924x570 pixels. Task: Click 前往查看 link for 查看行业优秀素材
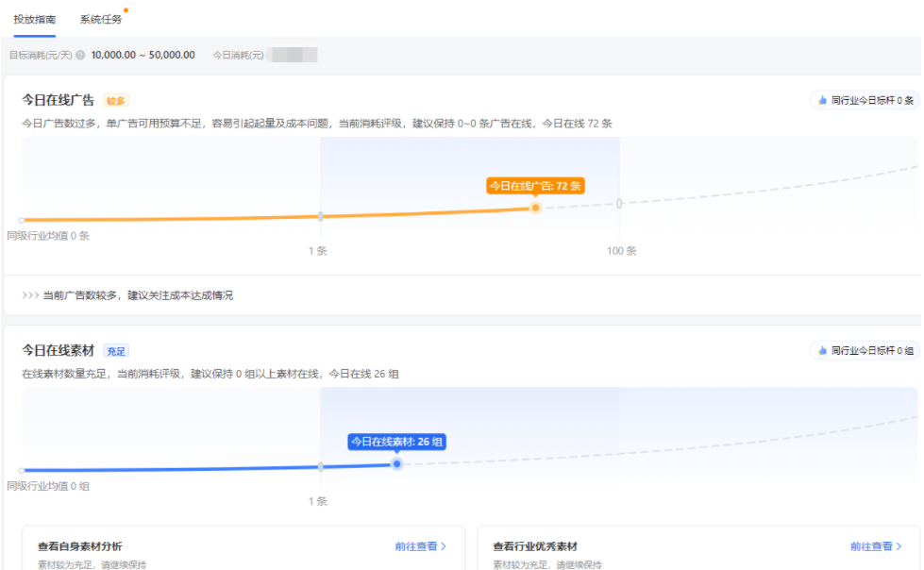876,546
